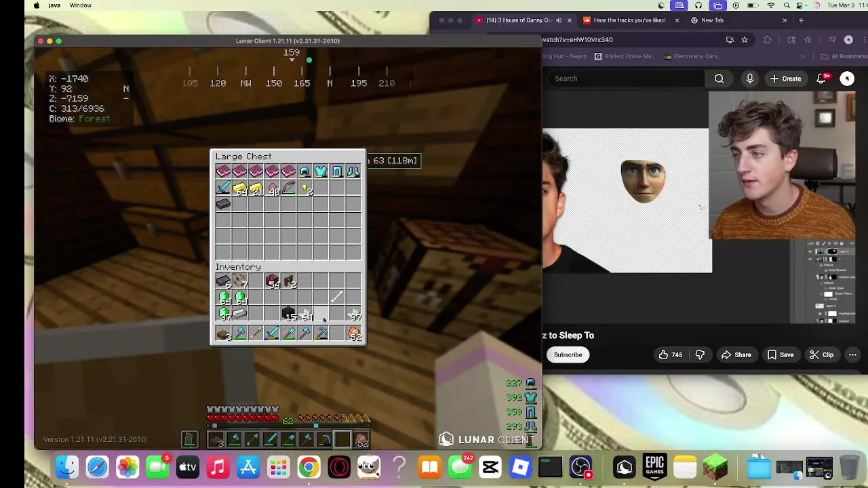The height and width of the screenshot is (488, 868).
Task: Click the Clip button under the video
Action: [x=821, y=354]
